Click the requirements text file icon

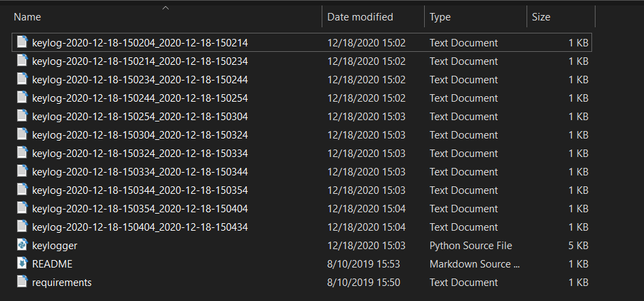21,282
